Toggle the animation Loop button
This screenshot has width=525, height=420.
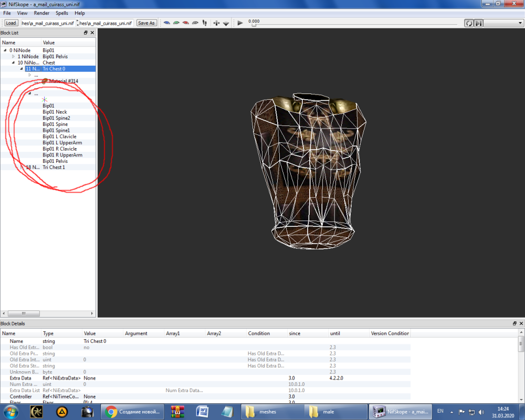pyautogui.click(x=469, y=23)
